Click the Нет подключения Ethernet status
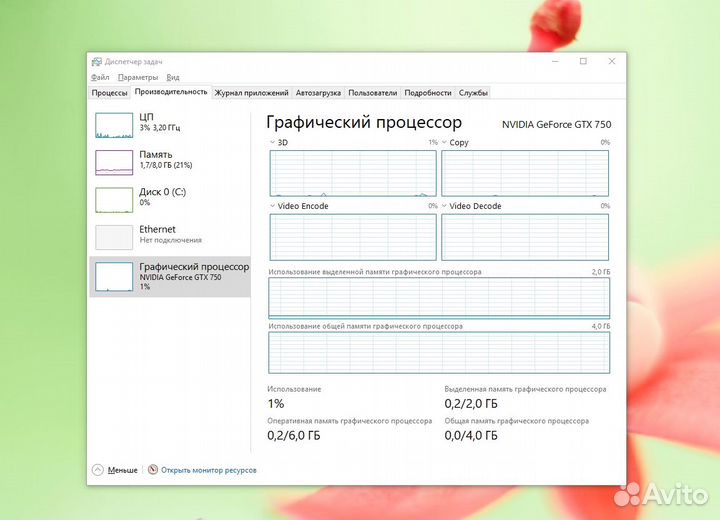 (170, 240)
